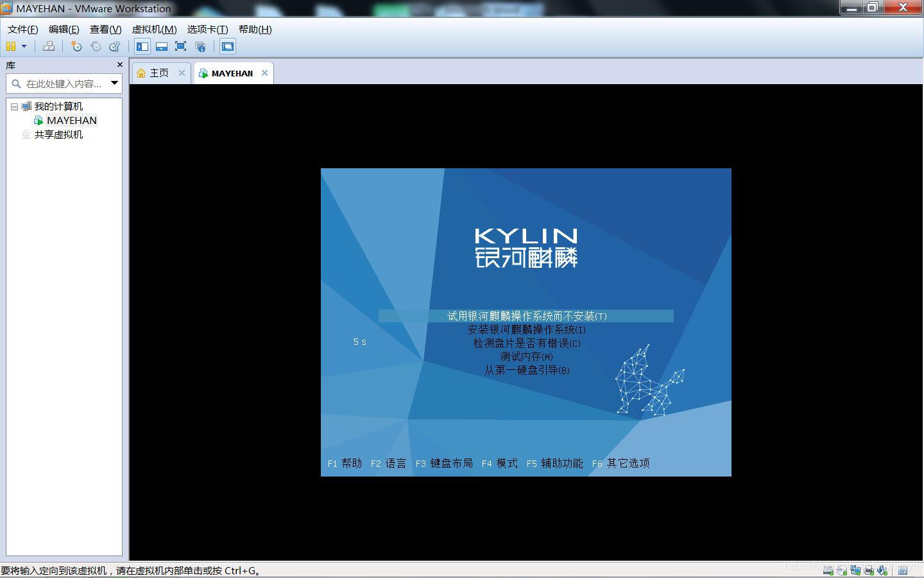The width and height of the screenshot is (924, 578).
Task: Open the library search filter dropdown
Action: (114, 83)
